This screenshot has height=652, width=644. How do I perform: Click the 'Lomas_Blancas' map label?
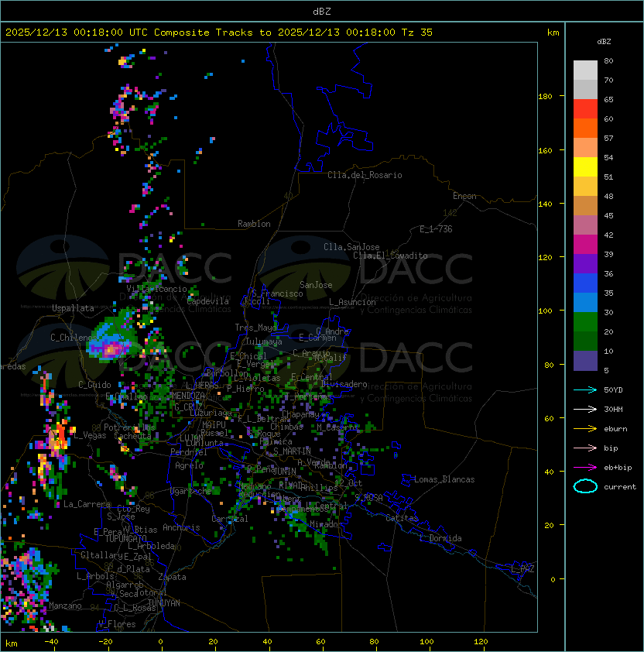(x=444, y=479)
